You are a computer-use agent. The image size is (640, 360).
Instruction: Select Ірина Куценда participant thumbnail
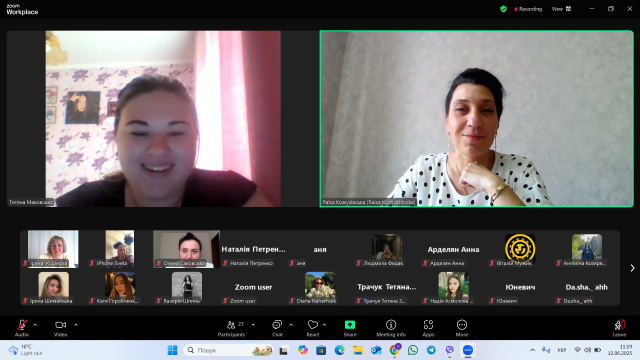click(53, 249)
